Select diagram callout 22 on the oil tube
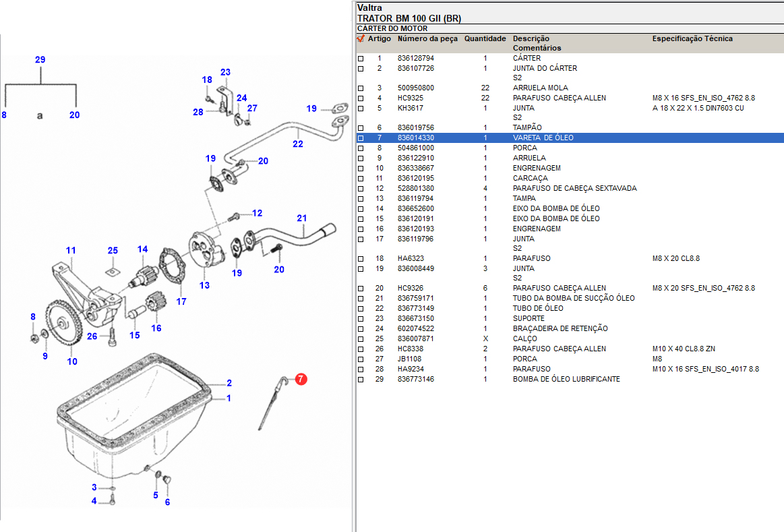Image resolution: width=784 pixels, height=532 pixels. point(298,144)
